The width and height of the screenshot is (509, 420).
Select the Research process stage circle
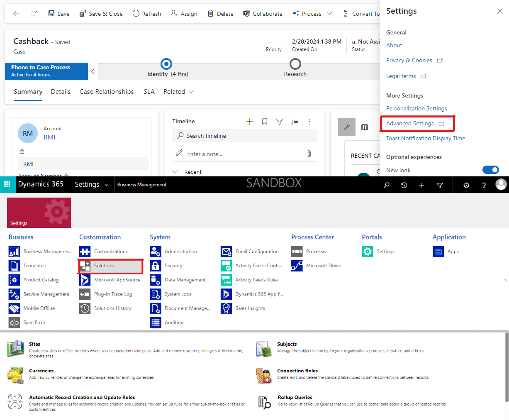tap(295, 64)
